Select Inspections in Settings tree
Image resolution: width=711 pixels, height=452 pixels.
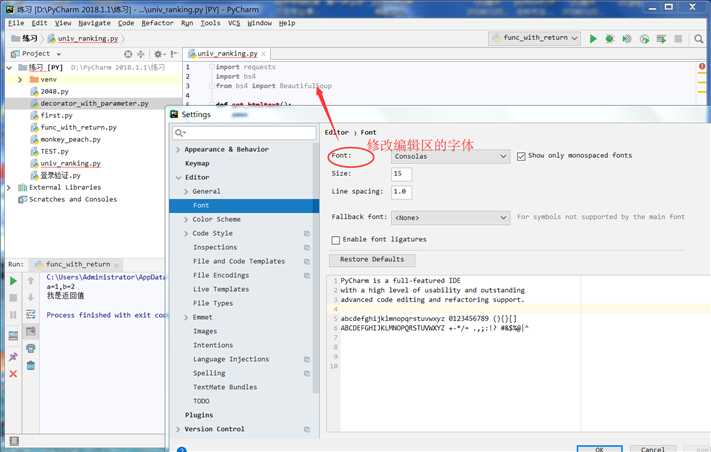click(x=215, y=248)
